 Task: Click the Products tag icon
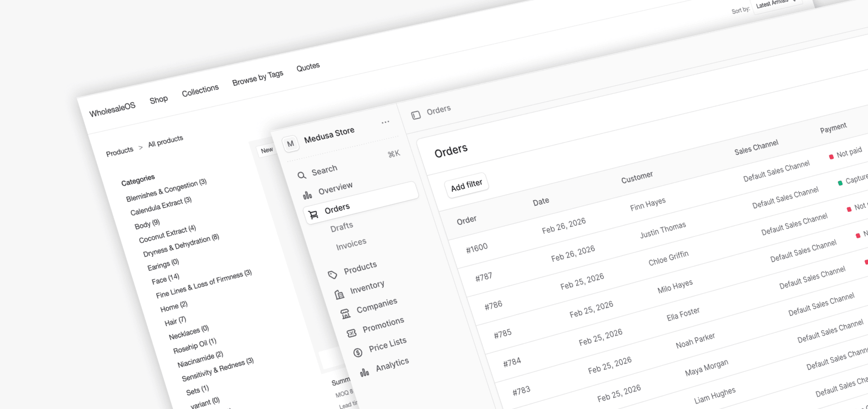tap(332, 275)
